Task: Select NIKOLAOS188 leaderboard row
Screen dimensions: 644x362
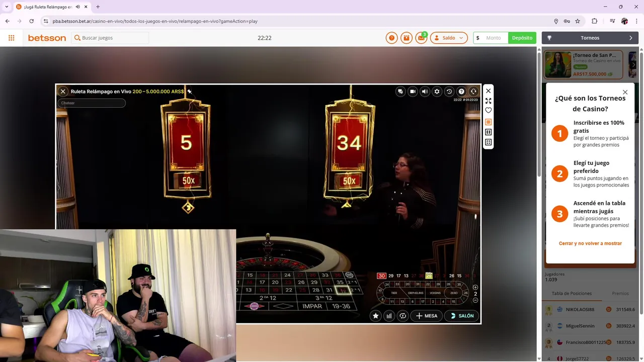Action: [590, 310]
